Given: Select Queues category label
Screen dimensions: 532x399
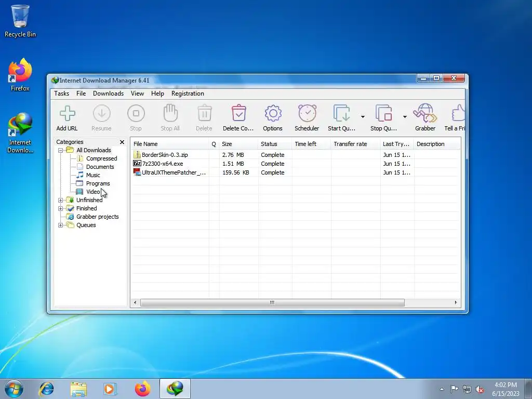Looking at the screenshot, I should click(x=86, y=225).
